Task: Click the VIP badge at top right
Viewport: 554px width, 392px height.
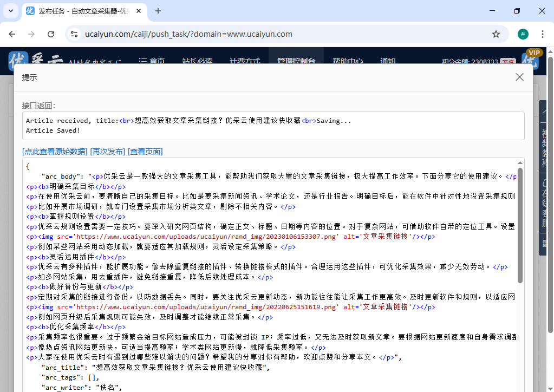Action: point(535,53)
